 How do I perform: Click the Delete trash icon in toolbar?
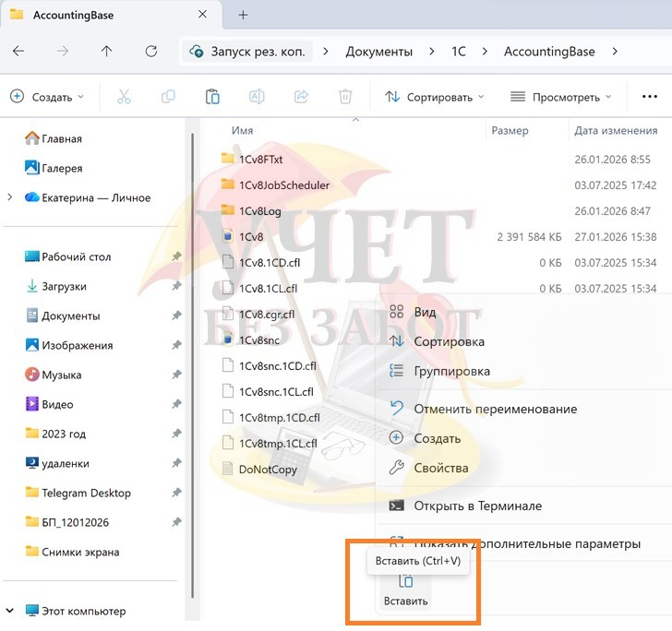coord(345,97)
